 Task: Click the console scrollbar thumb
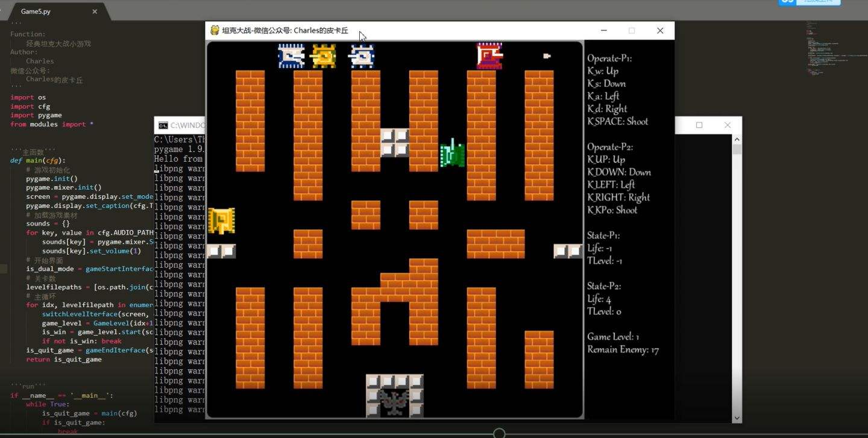tap(737, 150)
